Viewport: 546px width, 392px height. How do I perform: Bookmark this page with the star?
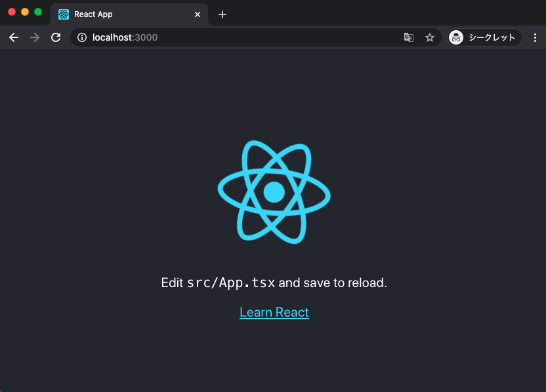point(430,37)
